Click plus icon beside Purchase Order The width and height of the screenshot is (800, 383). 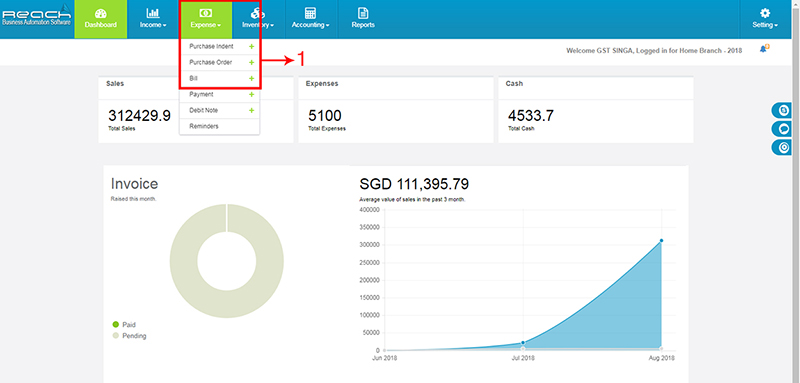click(251, 62)
